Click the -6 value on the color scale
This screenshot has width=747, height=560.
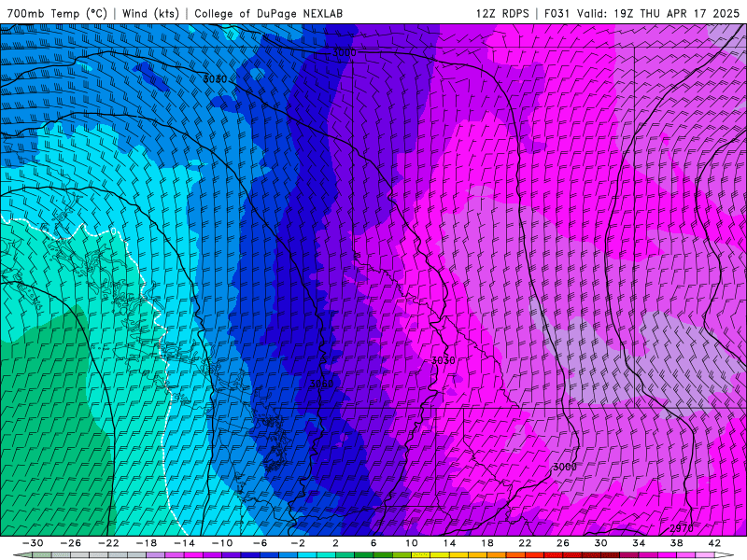point(260,543)
